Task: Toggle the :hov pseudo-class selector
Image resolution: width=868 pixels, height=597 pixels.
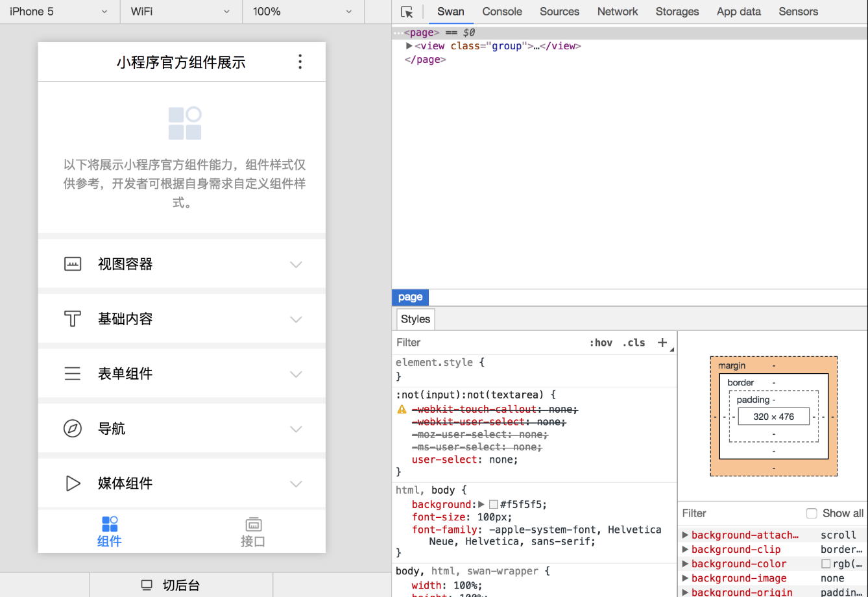Action: [601, 342]
